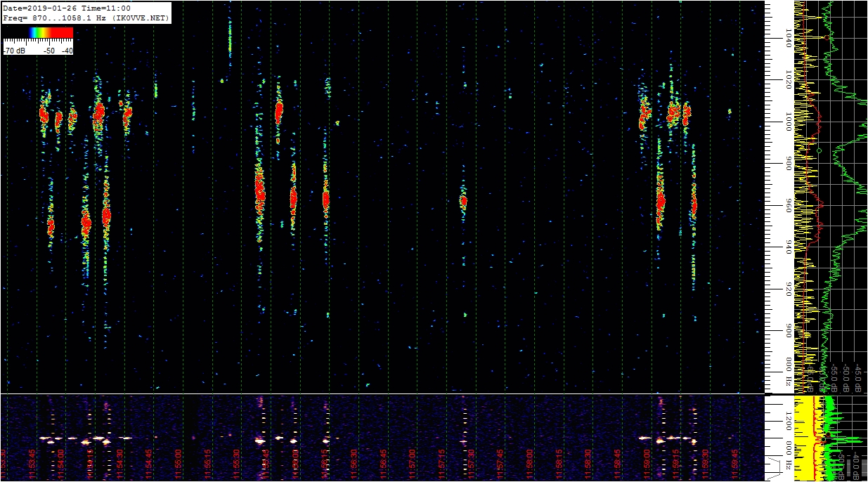The height and width of the screenshot is (482, 868).
Task: Click the -40 label on color scale
Action: point(67,51)
